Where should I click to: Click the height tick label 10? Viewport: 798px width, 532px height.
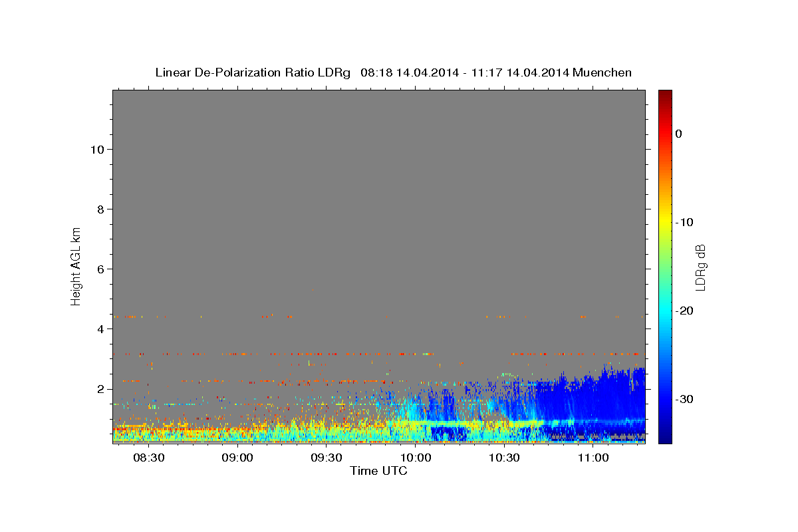(96, 150)
